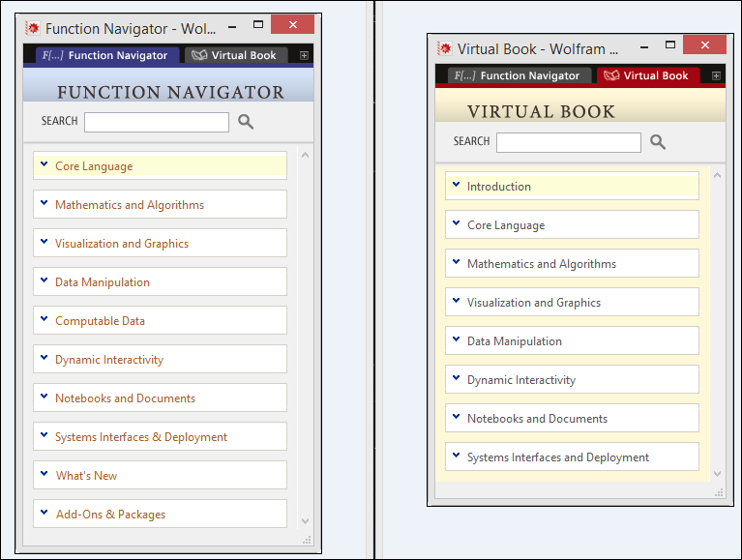Expand Notebooks and Documents arrow in Virtual Book
This screenshot has width=742, height=560.
tap(457, 417)
